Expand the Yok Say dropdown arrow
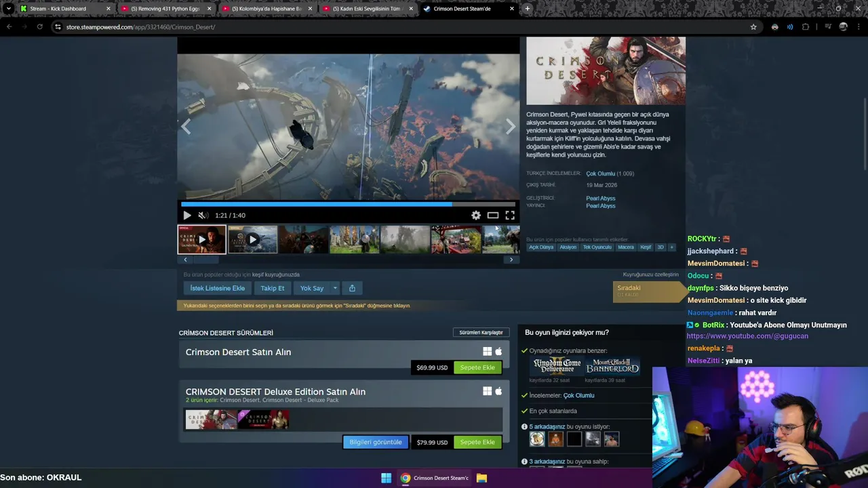The image size is (868, 488). coord(335,288)
